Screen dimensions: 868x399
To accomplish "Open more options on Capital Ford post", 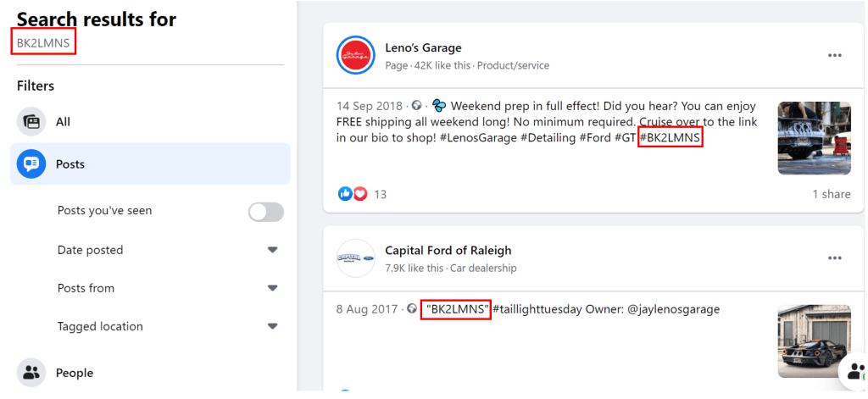I will click(x=835, y=258).
